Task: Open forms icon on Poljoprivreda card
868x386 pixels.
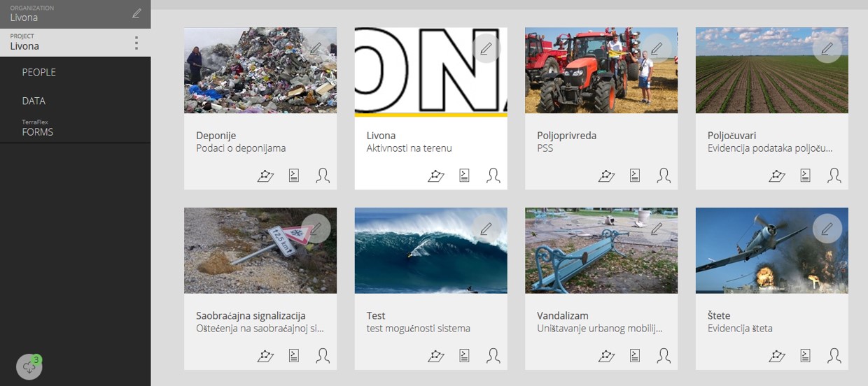Action: coord(635,176)
